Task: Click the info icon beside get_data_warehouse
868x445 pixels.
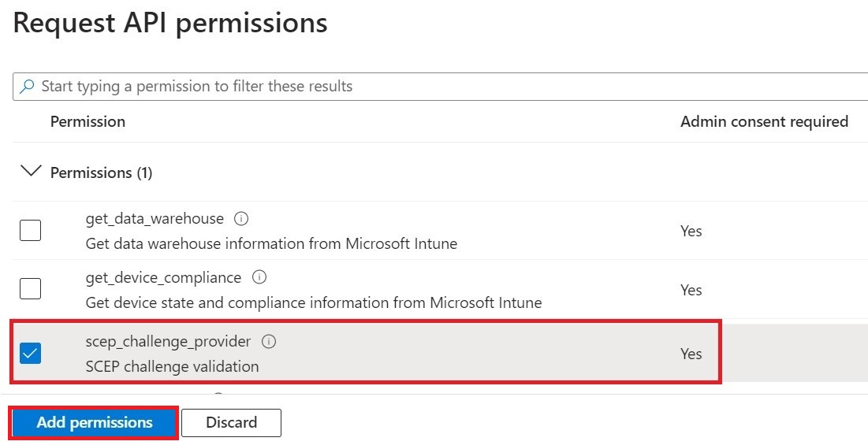Action: [240, 219]
